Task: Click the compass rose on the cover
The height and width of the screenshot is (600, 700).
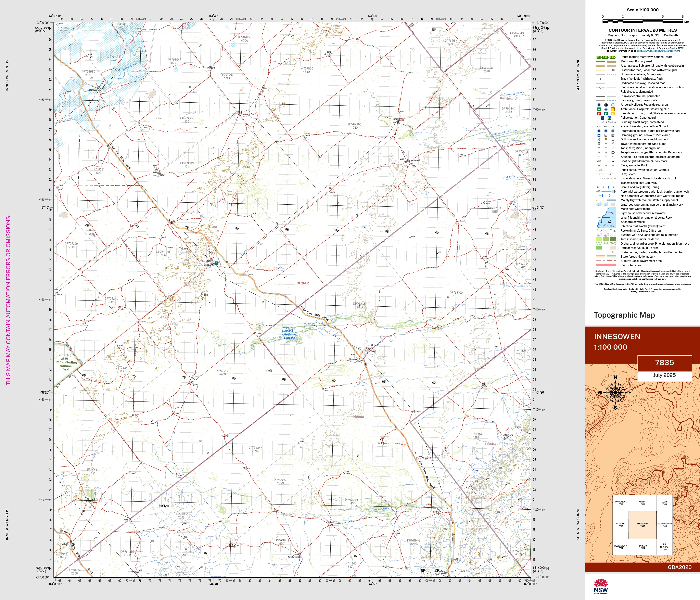Action: tap(615, 393)
